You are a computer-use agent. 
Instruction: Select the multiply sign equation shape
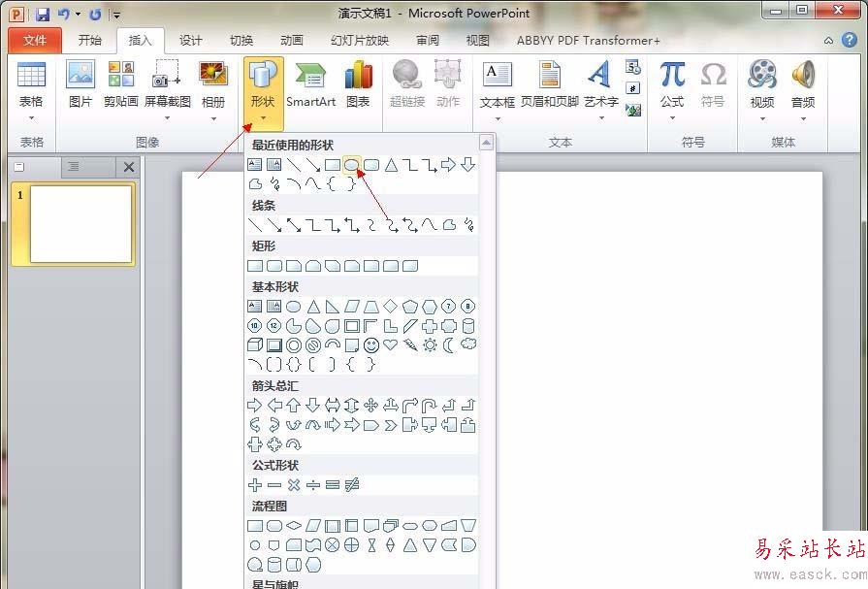click(294, 485)
